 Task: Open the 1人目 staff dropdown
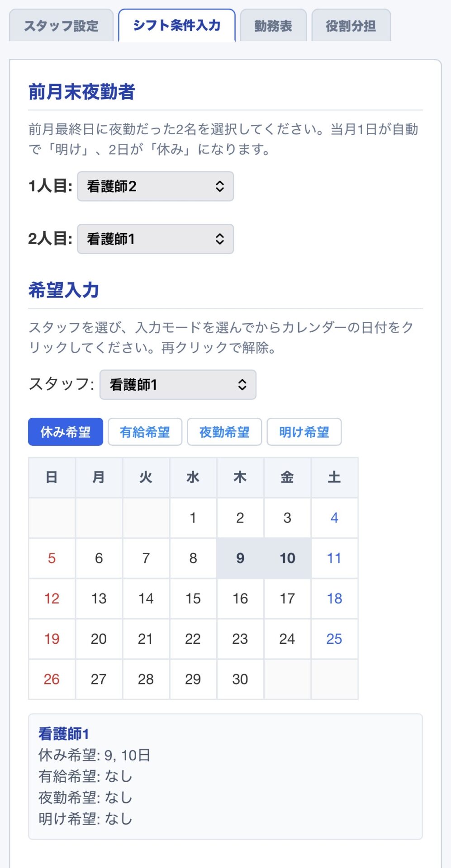(156, 186)
